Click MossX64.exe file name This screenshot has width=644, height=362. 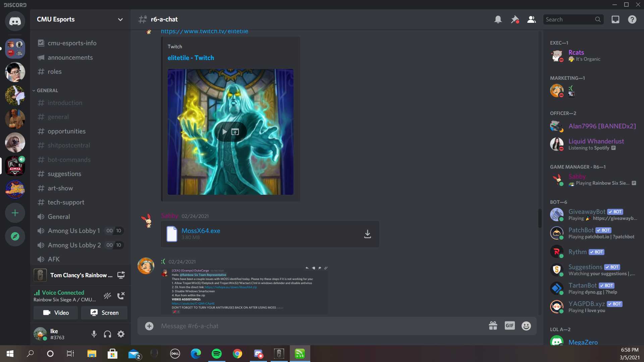[x=201, y=231]
